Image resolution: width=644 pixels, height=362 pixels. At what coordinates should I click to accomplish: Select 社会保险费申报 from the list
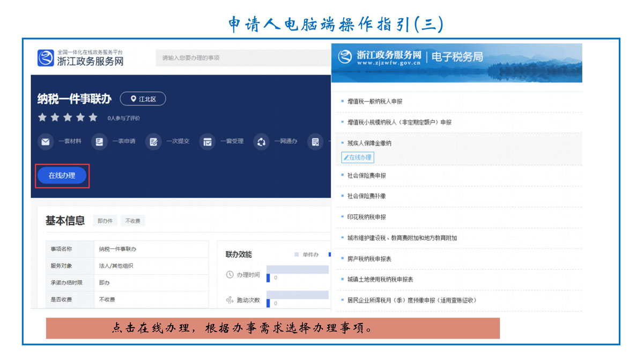tap(366, 175)
